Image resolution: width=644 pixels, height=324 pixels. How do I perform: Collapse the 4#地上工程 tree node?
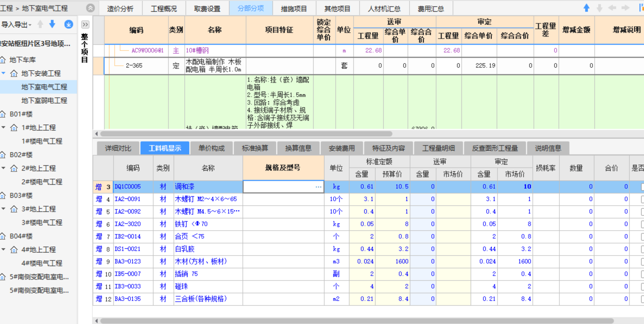[4, 250]
